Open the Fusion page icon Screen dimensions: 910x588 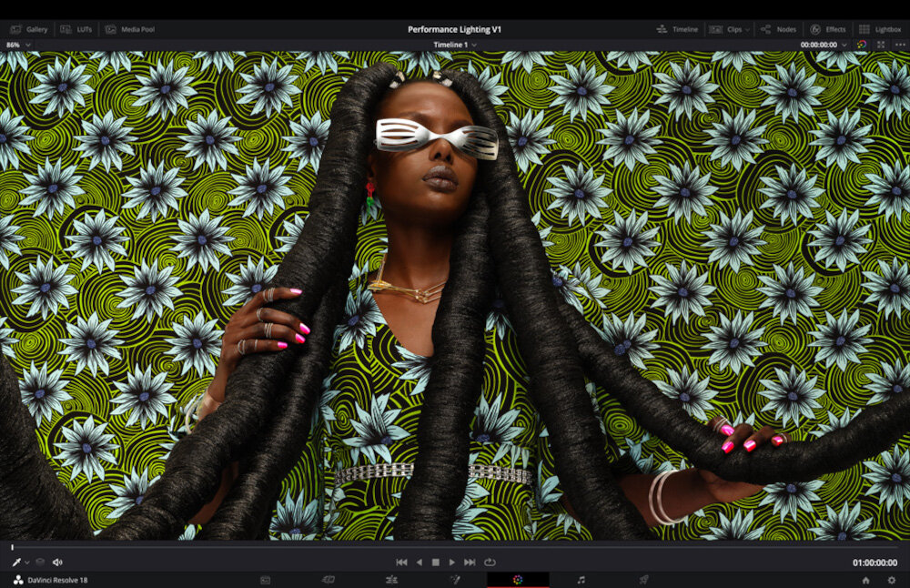(455, 580)
